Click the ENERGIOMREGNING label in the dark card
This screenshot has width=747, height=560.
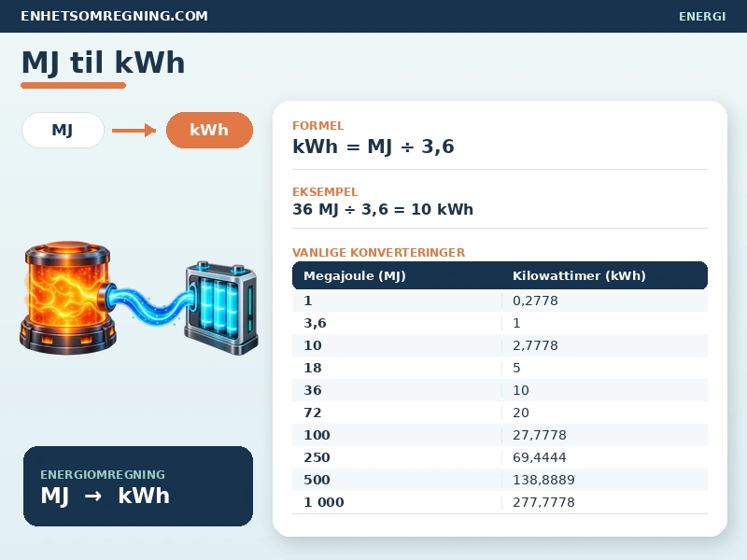tap(103, 475)
